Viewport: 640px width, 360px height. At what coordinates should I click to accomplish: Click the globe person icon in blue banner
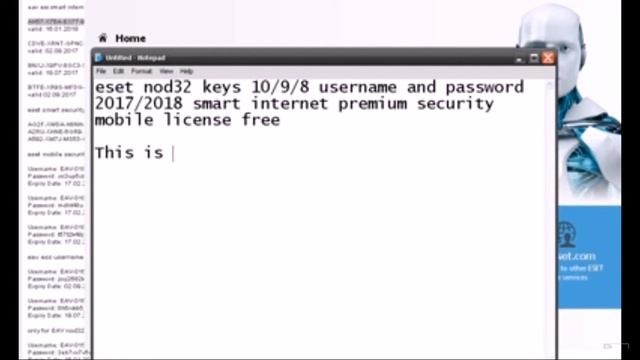click(568, 235)
